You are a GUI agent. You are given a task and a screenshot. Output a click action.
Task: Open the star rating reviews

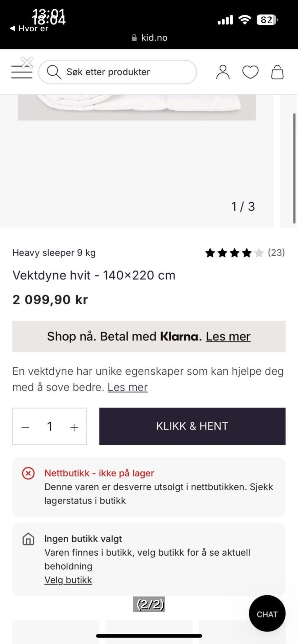[x=234, y=253]
